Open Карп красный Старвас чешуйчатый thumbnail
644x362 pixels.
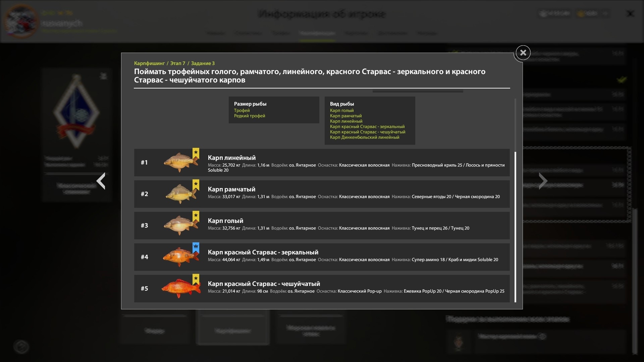(180, 289)
